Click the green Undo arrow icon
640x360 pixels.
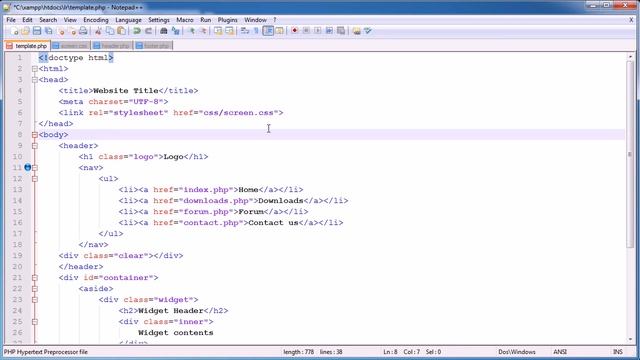tap(137, 31)
